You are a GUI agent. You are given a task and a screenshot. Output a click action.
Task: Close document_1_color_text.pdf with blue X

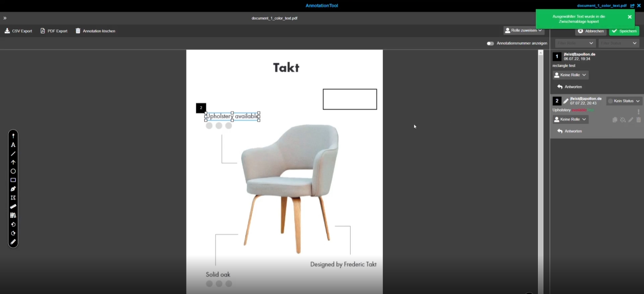(639, 6)
